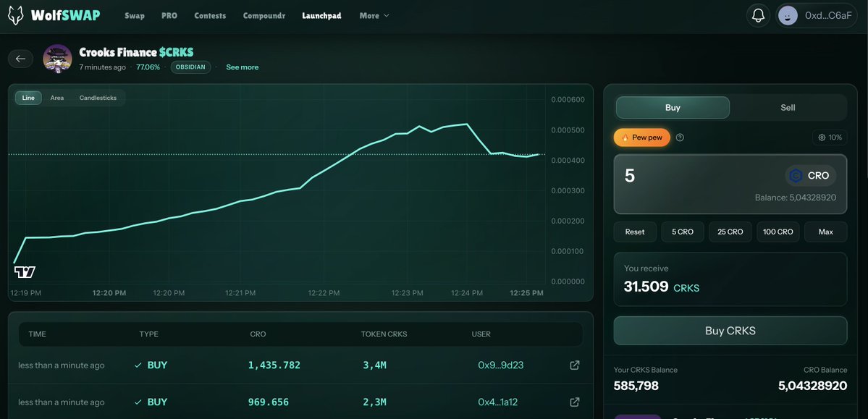Toggle the Pew pew mode button
This screenshot has width=868, height=419.
pos(641,137)
